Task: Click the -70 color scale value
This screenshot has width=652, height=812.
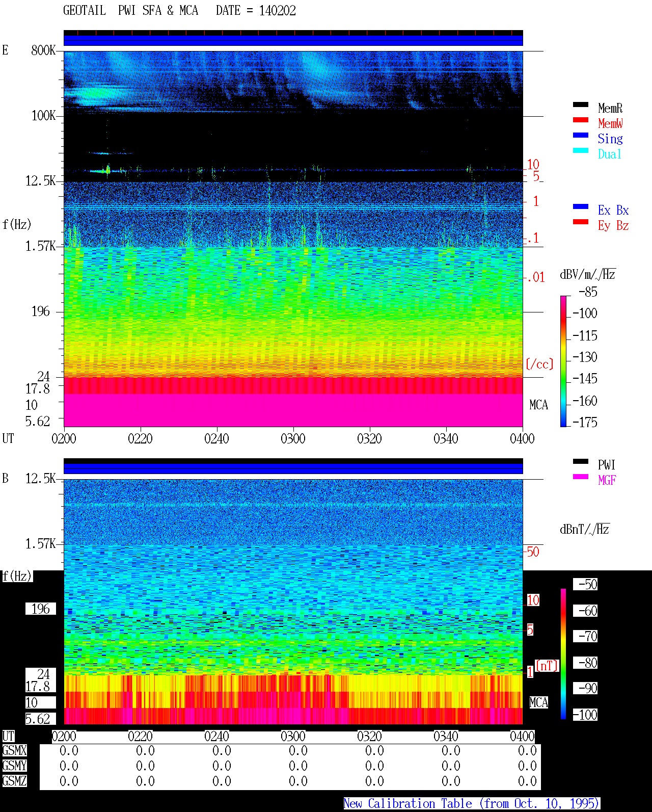Action: pos(586,636)
